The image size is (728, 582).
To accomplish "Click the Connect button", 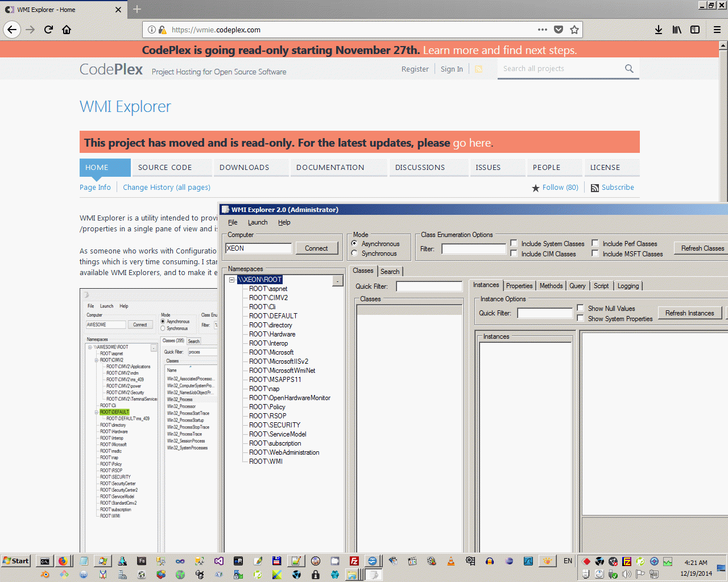I will [317, 248].
